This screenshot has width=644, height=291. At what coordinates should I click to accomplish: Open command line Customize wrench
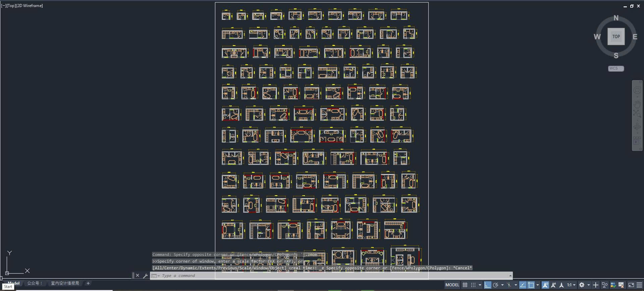click(x=145, y=276)
